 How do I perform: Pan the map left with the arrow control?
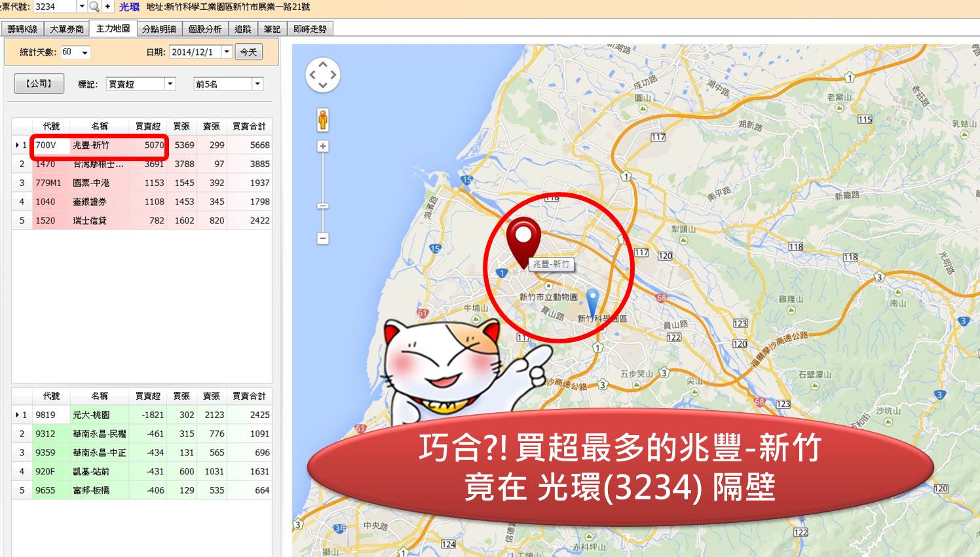coord(312,75)
